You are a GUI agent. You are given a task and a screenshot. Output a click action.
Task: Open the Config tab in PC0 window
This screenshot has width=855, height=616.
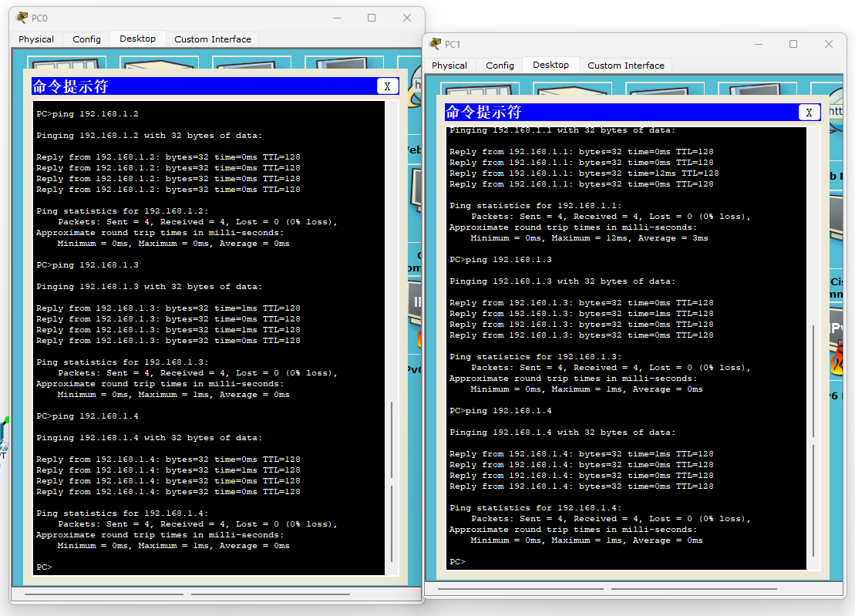86,39
